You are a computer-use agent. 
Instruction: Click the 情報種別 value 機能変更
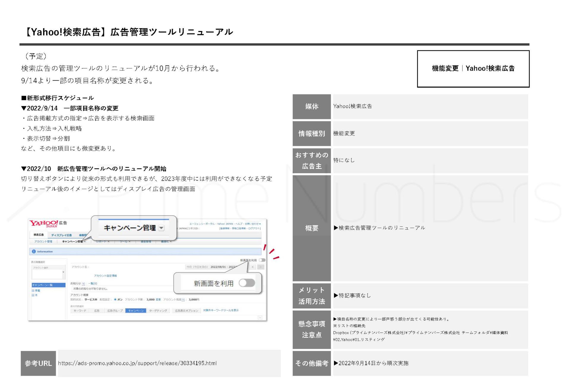click(344, 133)
